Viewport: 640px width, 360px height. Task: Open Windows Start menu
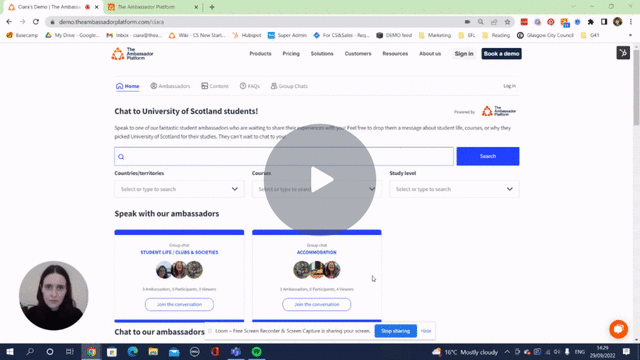10,351
